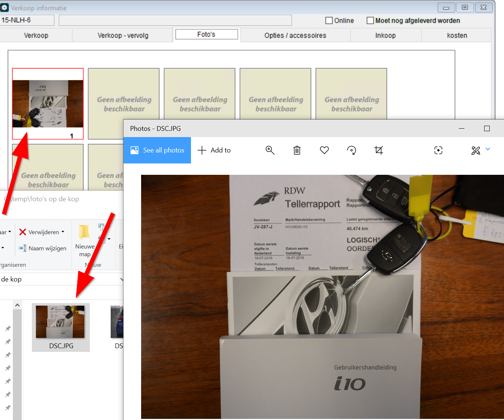Expand the Edit & Create dropdown chevron

(x=488, y=149)
